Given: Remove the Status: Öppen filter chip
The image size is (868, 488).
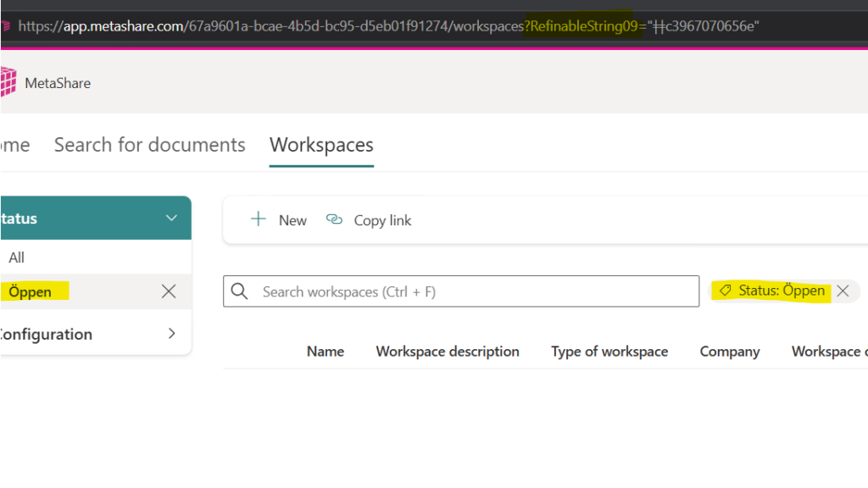Looking at the screenshot, I should pos(843,291).
